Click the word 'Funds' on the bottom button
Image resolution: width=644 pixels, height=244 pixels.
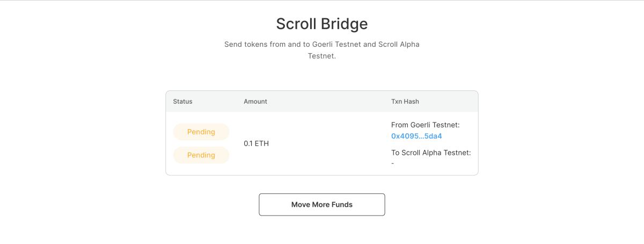(341, 205)
